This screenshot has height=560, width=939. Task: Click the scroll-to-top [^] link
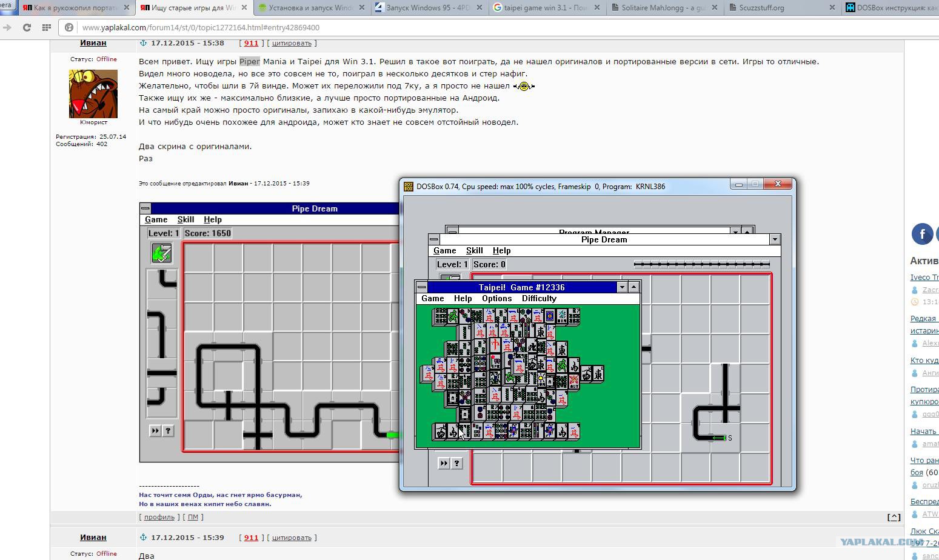[894, 517]
